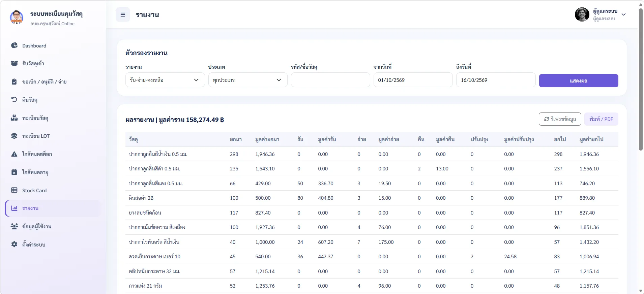The height and width of the screenshot is (294, 644).
Task: Click the ถึงวันที่ date field 16/10/2569
Action: 496,80
